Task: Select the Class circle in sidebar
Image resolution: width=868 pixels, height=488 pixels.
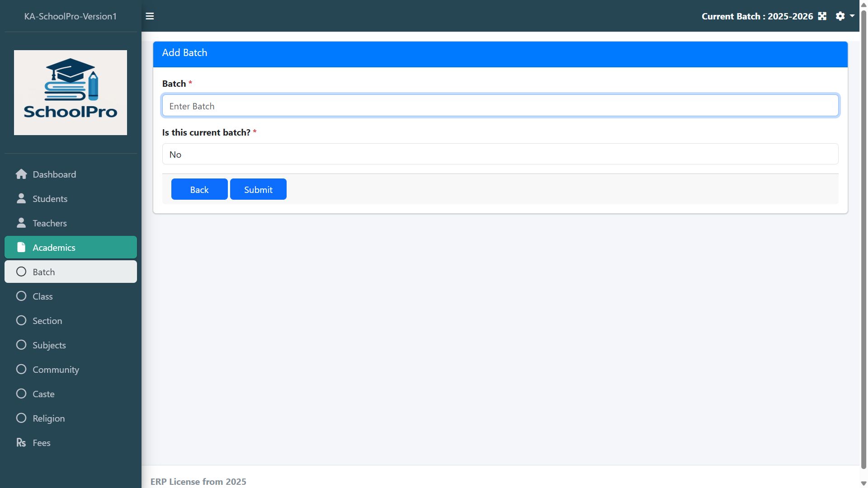Action: pyautogui.click(x=21, y=296)
